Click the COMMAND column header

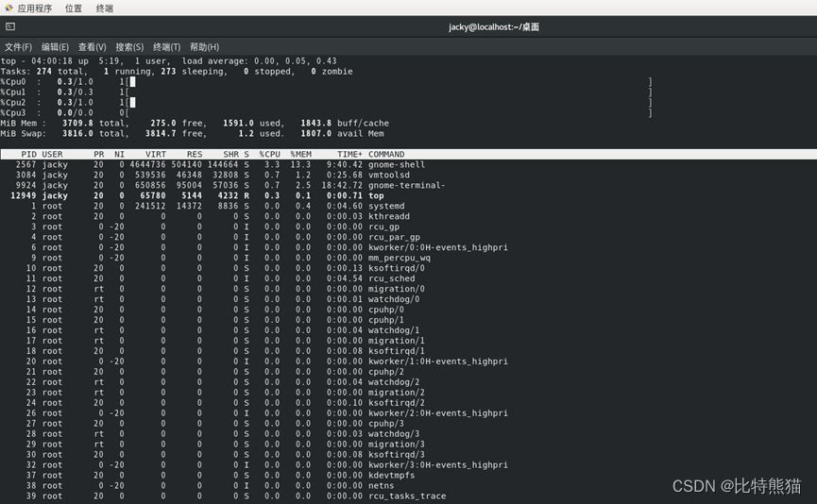pyautogui.click(x=385, y=154)
